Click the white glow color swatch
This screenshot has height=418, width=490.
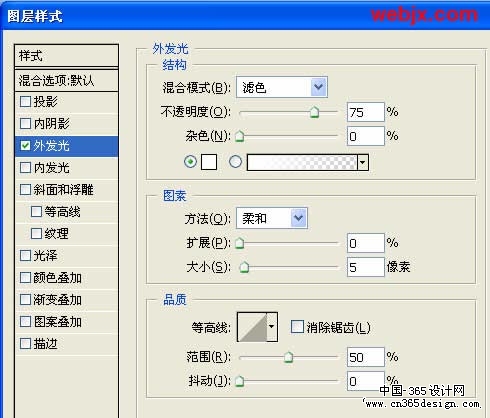209,162
